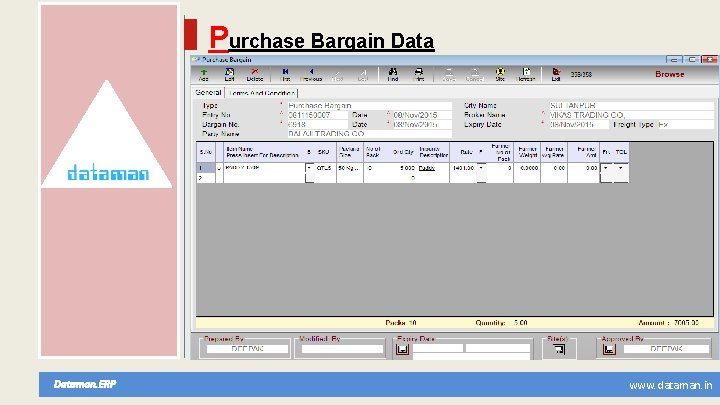Open Find with the binoculars icon
Screen dimensions: 720x405
[x=393, y=74]
